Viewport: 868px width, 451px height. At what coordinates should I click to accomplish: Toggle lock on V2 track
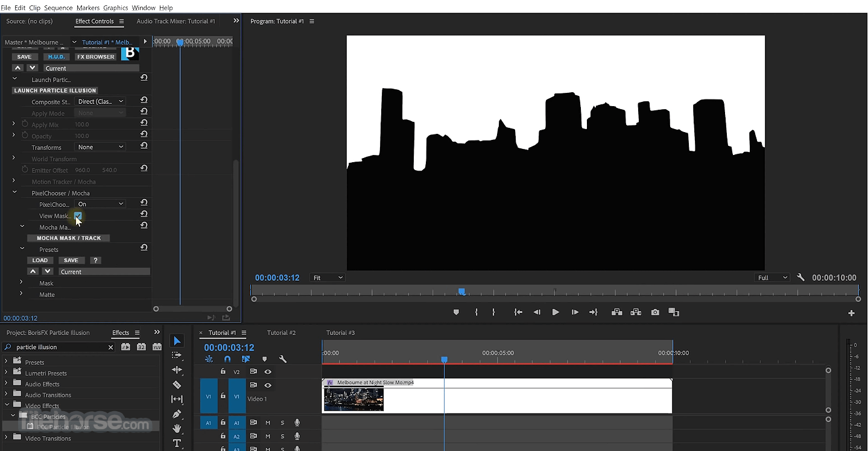(223, 372)
